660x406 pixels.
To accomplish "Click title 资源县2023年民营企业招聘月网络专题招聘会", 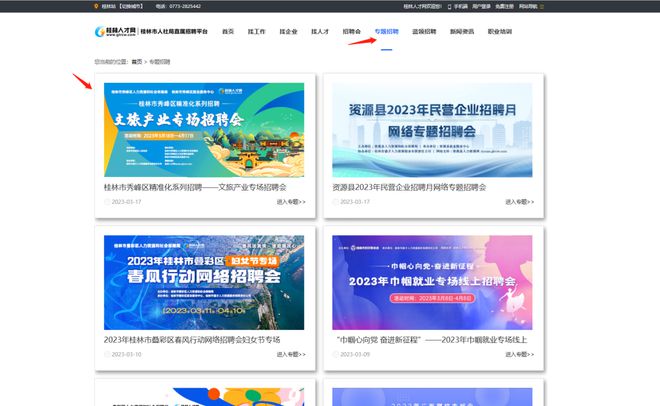I will [409, 187].
